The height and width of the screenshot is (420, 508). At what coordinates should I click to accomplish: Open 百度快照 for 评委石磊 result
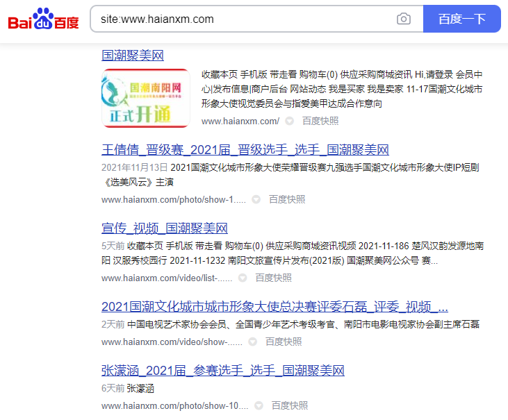284,342
